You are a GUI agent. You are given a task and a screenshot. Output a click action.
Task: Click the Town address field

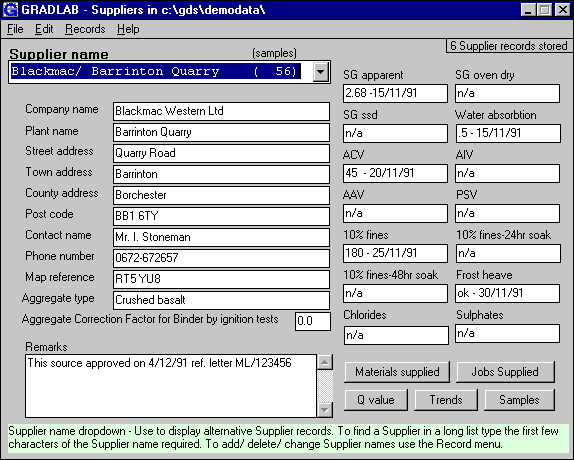click(221, 174)
